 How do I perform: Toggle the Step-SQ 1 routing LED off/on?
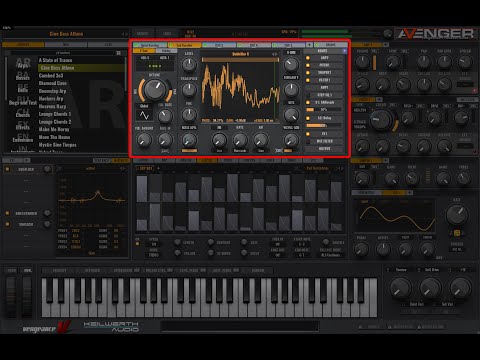[x=308, y=95]
